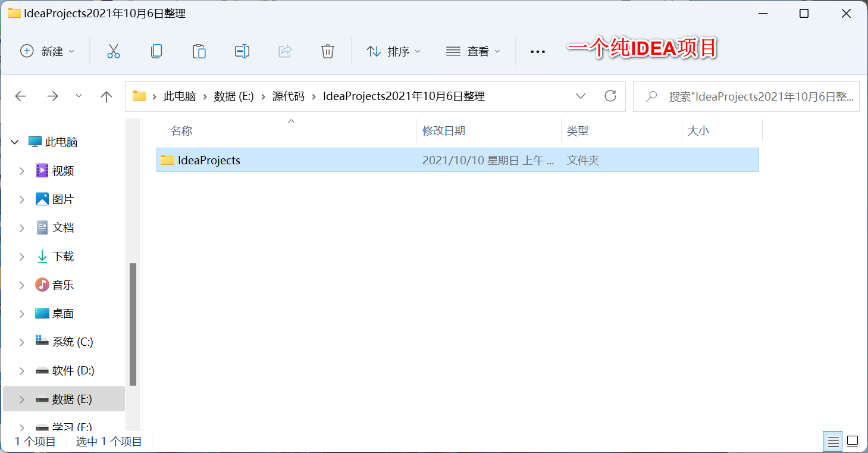This screenshot has height=453, width=868.
Task: Navigate up to the parent folder
Action: (106, 96)
